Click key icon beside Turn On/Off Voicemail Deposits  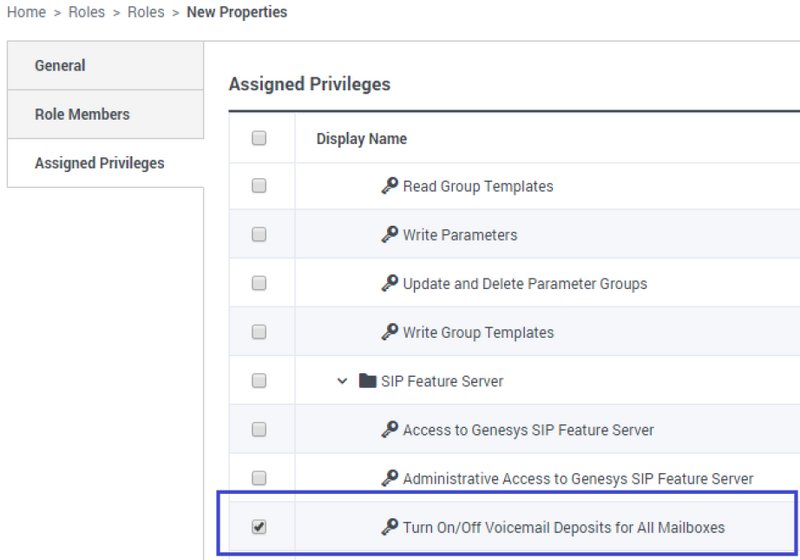coord(390,527)
